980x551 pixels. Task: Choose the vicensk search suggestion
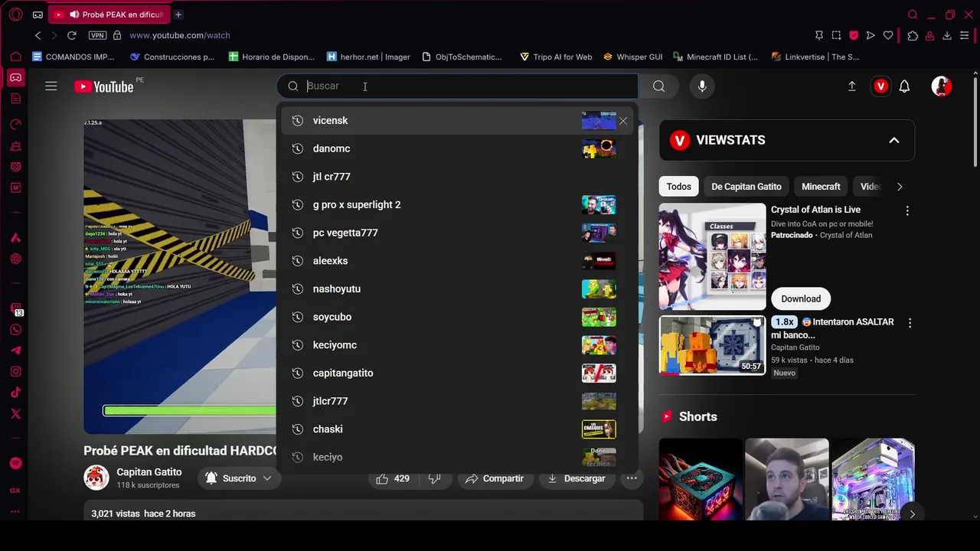click(456, 120)
